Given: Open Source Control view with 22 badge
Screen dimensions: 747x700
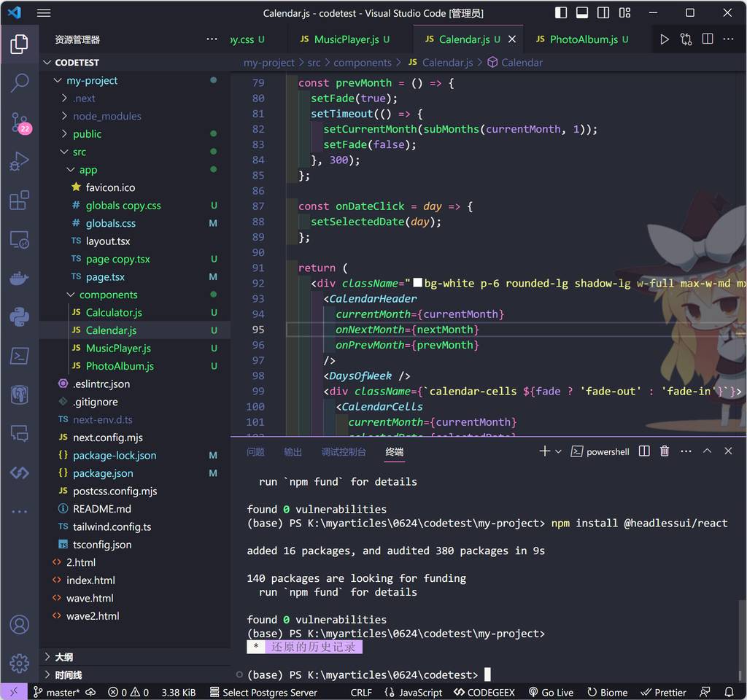Looking at the screenshot, I should [x=20, y=122].
